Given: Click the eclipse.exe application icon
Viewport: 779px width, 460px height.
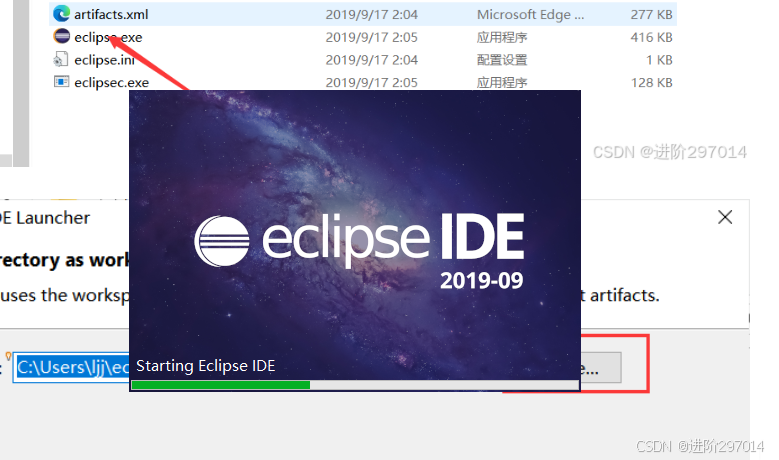Looking at the screenshot, I should 61,36.
